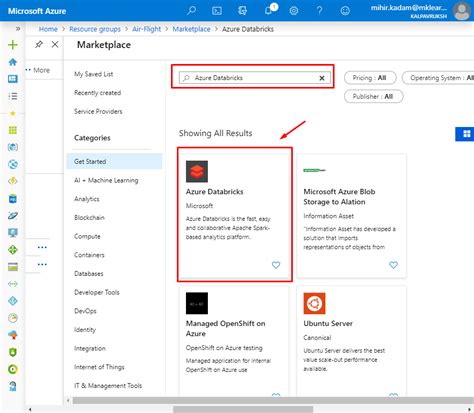474x413 pixels.
Task: Click the Azure Databricks search field
Action: click(255, 78)
